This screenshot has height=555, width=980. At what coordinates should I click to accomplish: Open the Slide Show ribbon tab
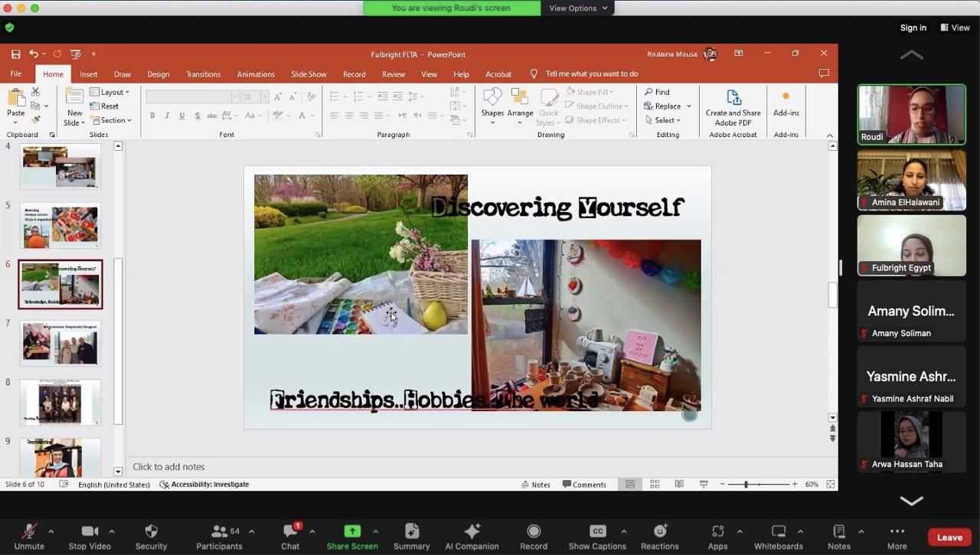309,74
